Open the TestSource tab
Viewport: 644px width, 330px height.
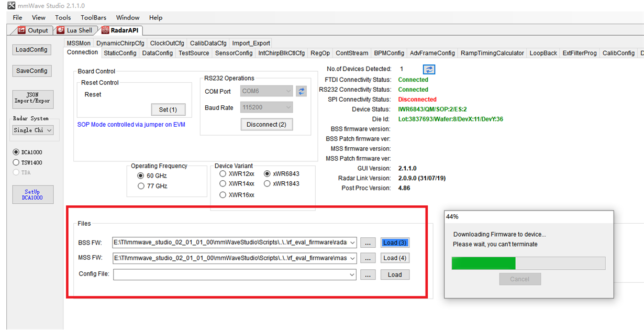pyautogui.click(x=194, y=53)
